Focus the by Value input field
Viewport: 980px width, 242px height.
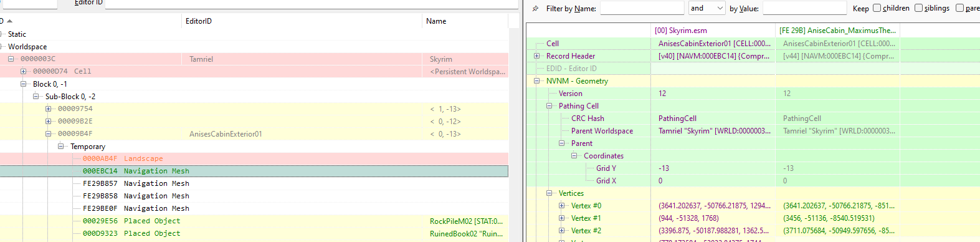point(804,8)
